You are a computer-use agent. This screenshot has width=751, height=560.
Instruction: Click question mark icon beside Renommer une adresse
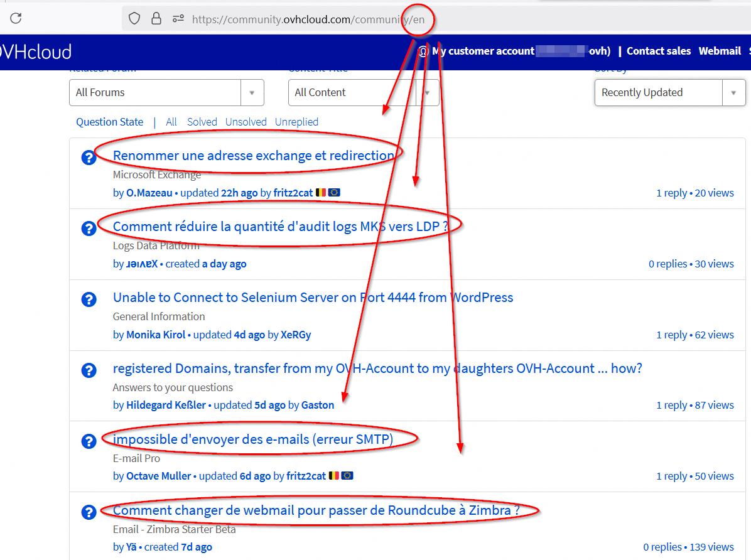point(89,158)
